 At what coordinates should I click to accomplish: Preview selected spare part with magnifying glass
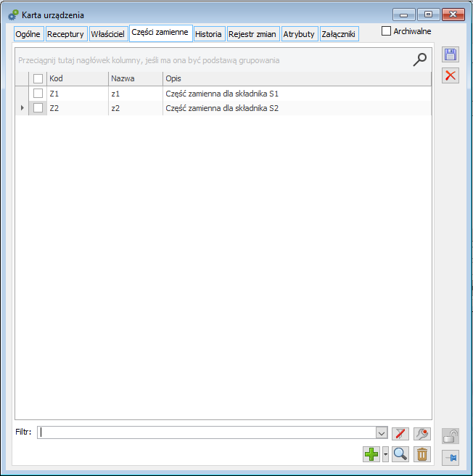coord(400,454)
